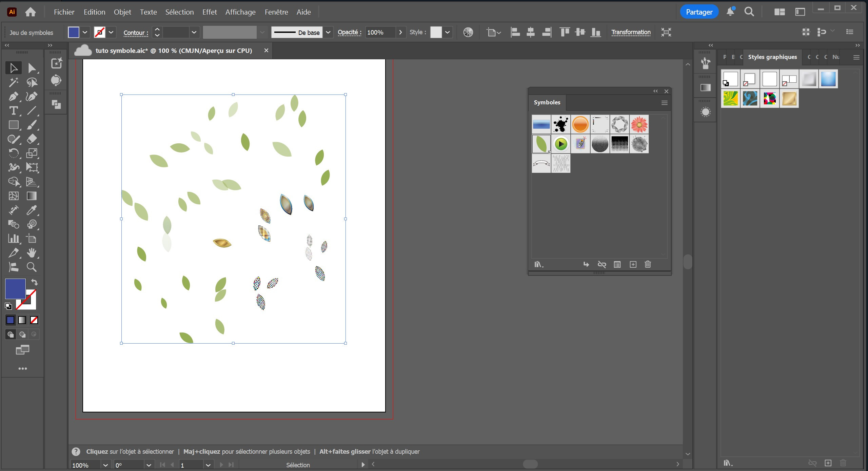Expand the zoom level 100% dropdown
Image resolution: width=868 pixels, height=471 pixels.
pos(105,465)
